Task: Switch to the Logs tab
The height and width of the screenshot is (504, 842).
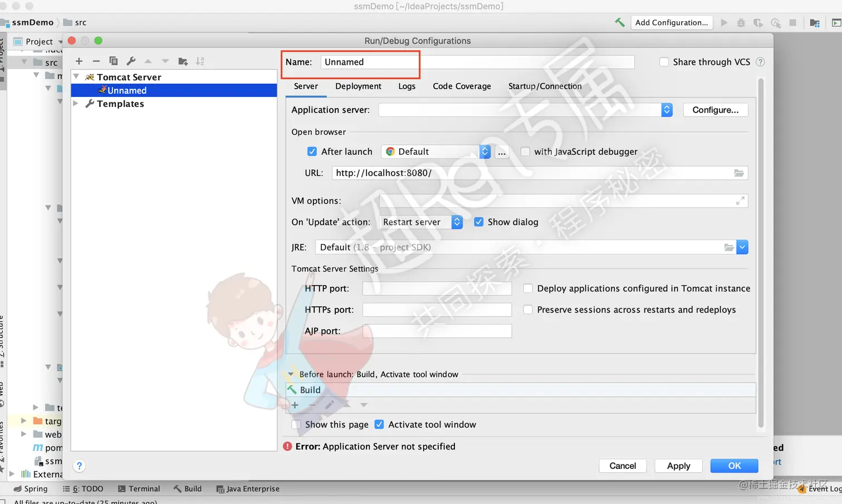Action: (407, 86)
